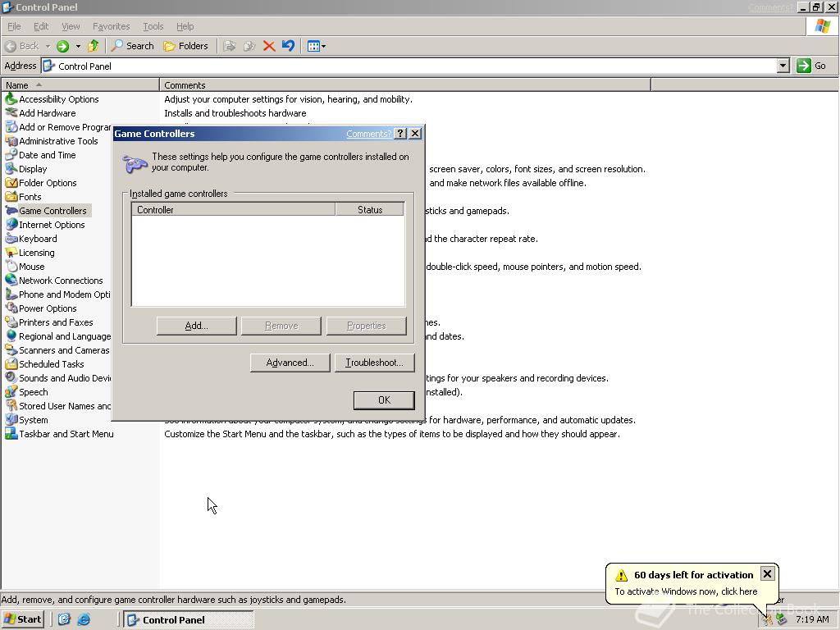Screen dimensions: 840x630
Task: Click the Go button
Action: click(x=811, y=66)
